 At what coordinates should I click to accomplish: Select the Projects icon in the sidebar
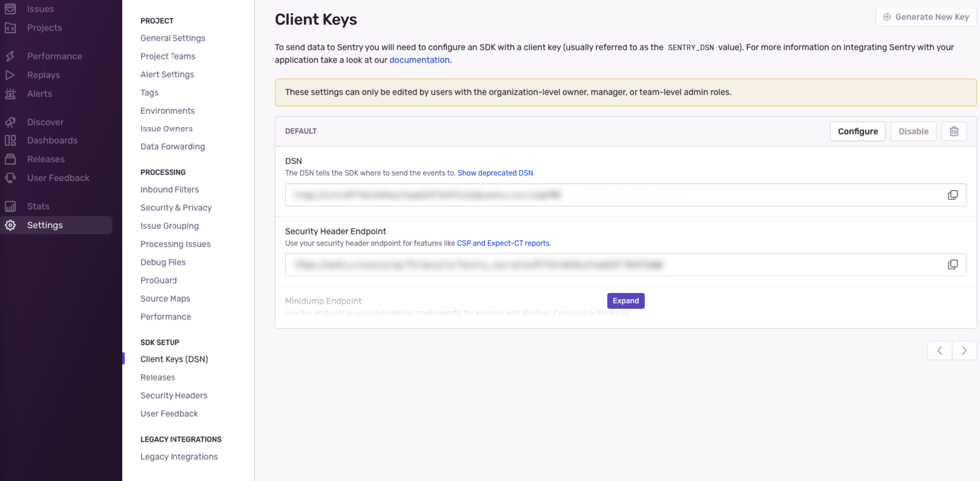[x=44, y=28]
